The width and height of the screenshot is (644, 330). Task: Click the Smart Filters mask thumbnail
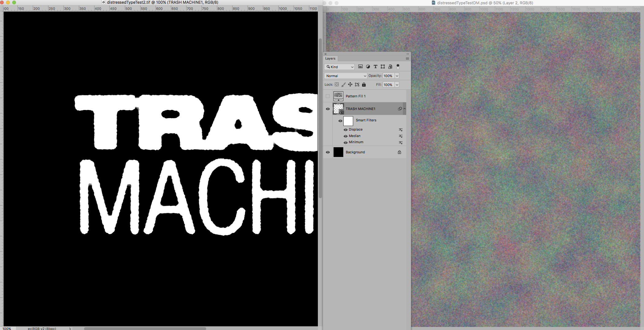coord(348,121)
